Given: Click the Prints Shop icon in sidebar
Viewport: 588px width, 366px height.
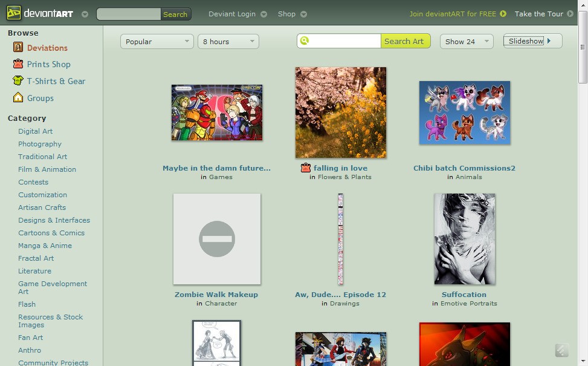Looking at the screenshot, I should coord(18,64).
